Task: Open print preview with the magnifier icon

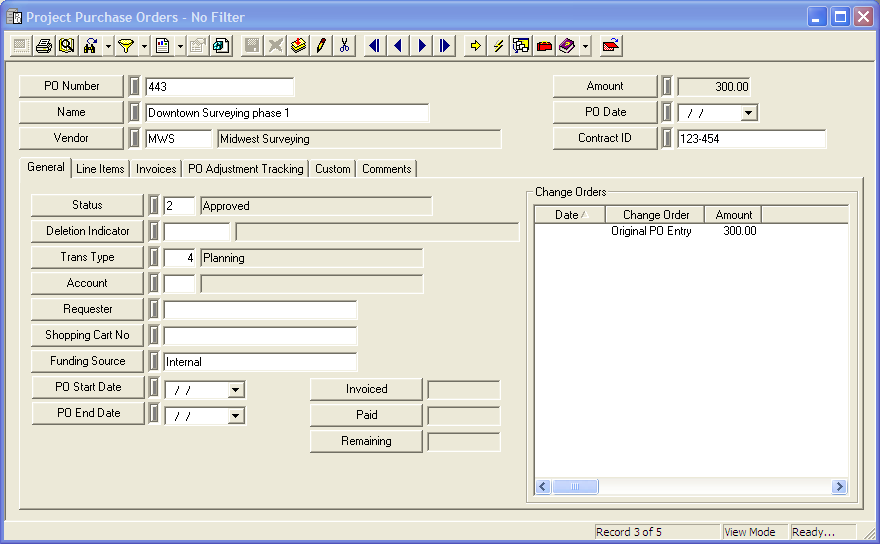Action: tap(67, 45)
